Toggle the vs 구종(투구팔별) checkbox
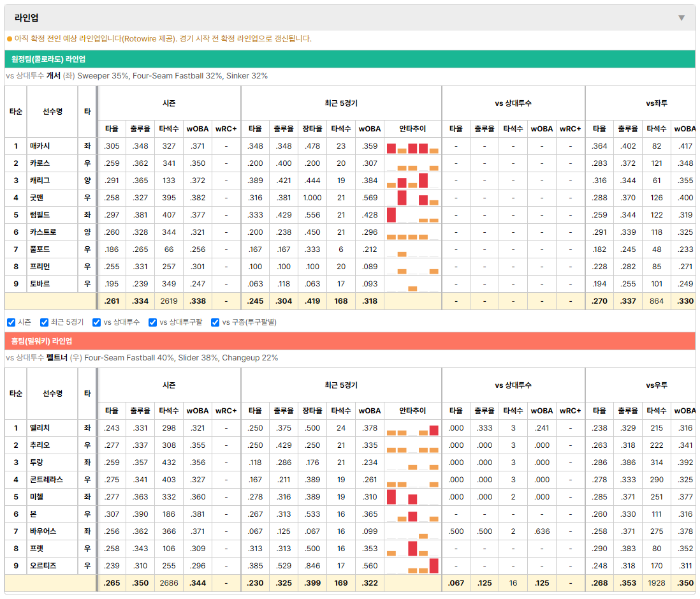 coord(215,323)
